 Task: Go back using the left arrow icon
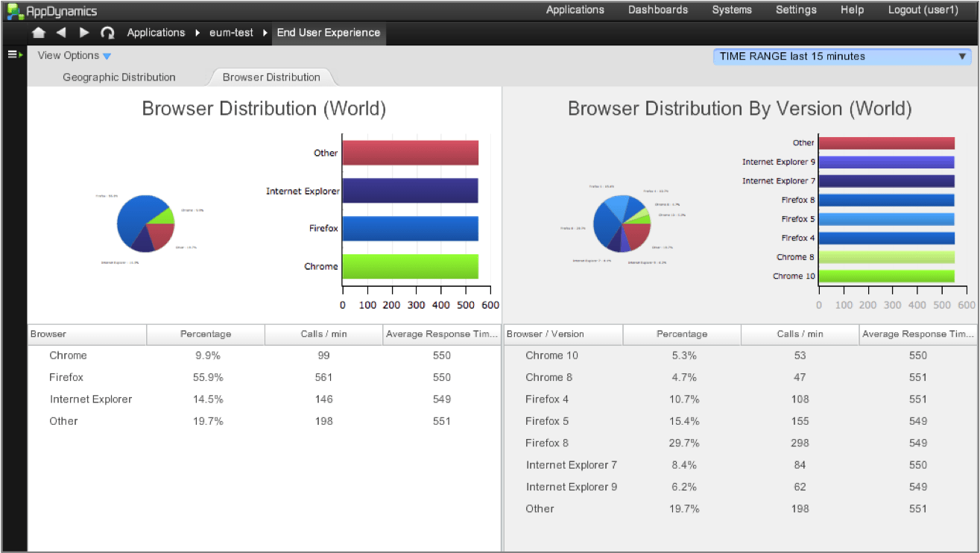point(61,33)
